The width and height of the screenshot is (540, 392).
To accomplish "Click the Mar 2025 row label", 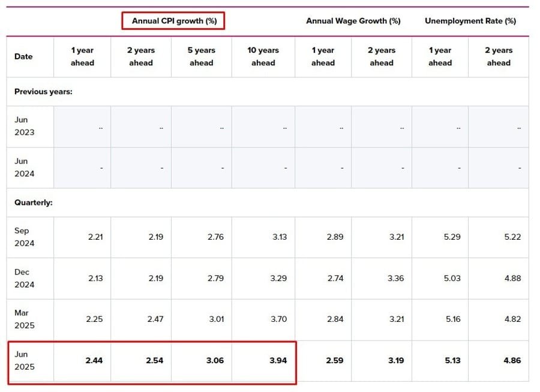I will (x=25, y=319).
